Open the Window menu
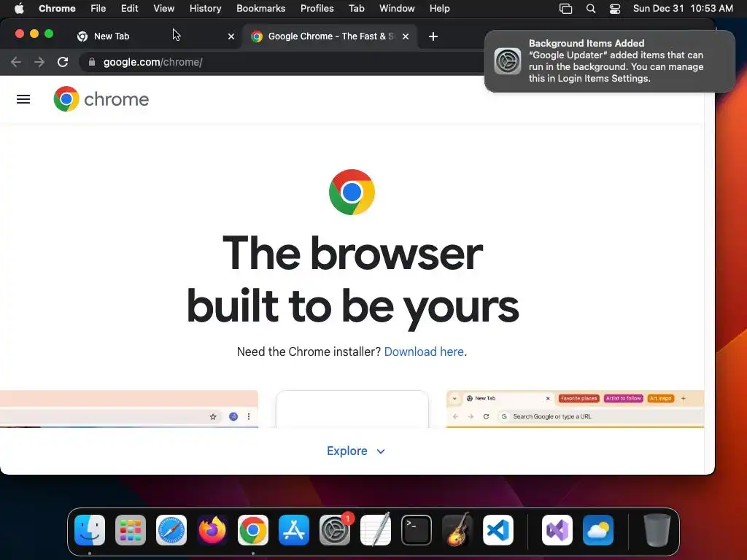747x560 pixels. point(397,9)
